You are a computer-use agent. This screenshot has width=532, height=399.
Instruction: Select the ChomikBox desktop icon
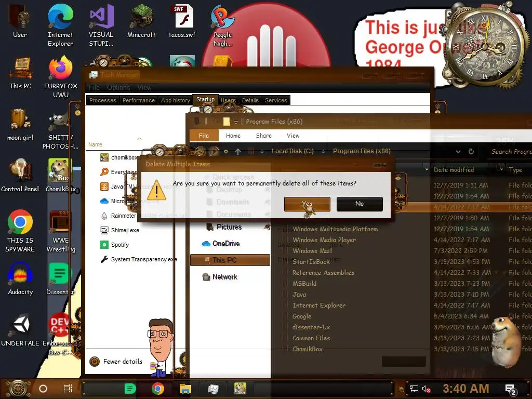pyautogui.click(x=60, y=176)
